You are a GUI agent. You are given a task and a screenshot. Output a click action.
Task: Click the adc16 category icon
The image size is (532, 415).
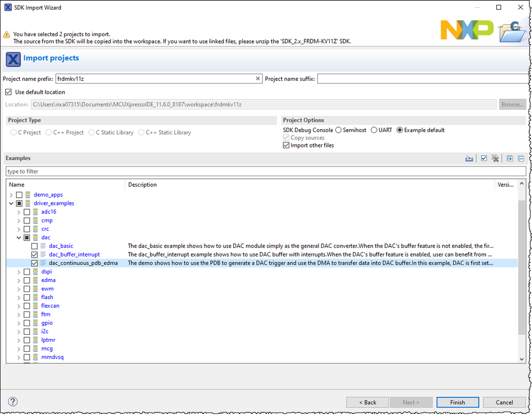tap(35, 212)
